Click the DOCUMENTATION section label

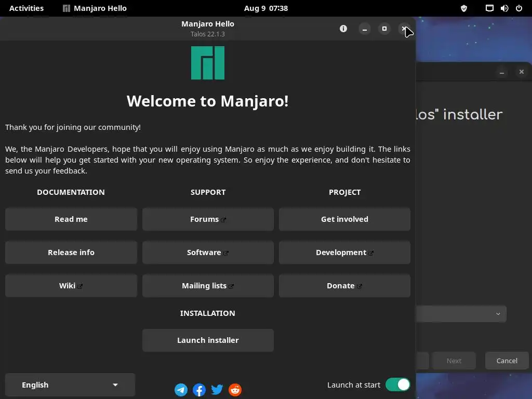click(71, 192)
